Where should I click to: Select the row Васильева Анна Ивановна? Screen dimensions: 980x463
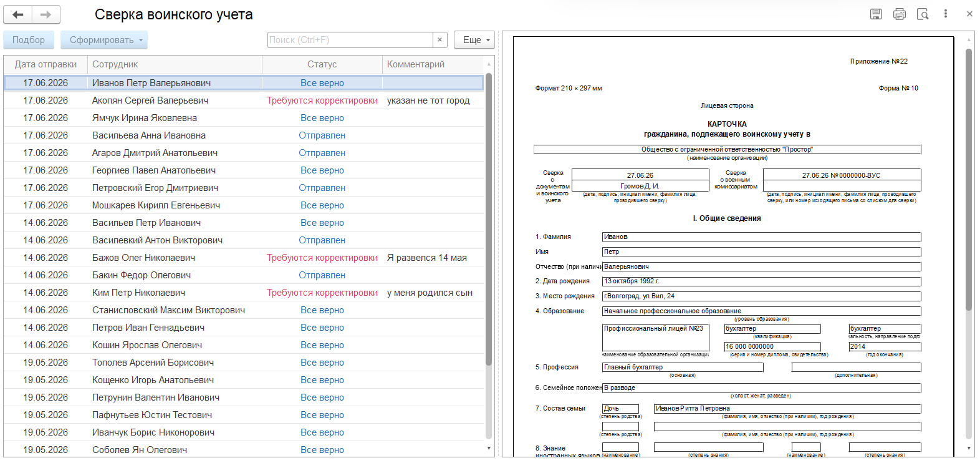244,135
